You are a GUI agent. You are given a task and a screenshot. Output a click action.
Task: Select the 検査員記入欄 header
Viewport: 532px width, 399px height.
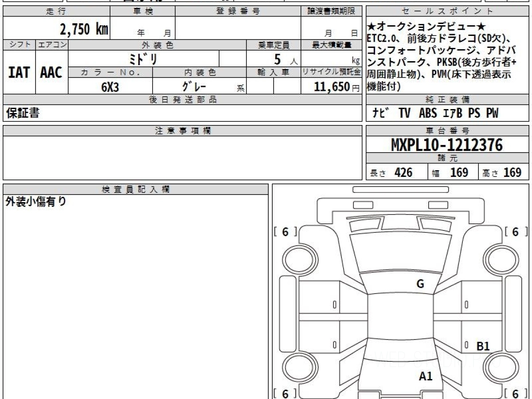point(136,189)
